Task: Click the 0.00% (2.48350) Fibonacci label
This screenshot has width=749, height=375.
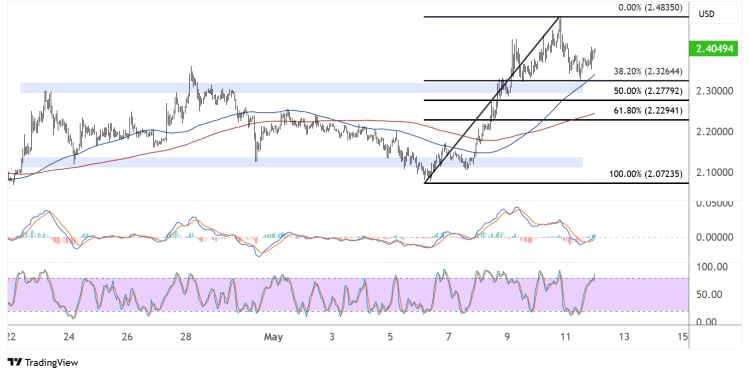Action: [x=650, y=8]
